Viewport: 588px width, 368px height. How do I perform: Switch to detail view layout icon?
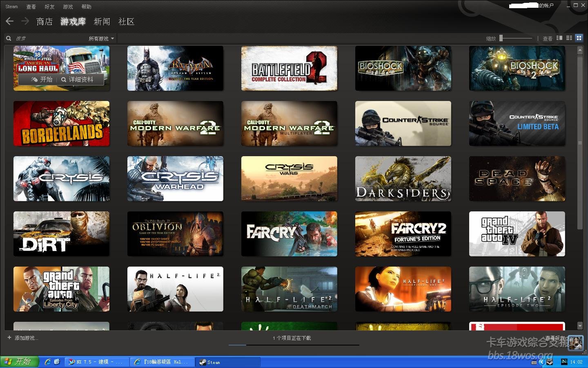click(x=559, y=38)
